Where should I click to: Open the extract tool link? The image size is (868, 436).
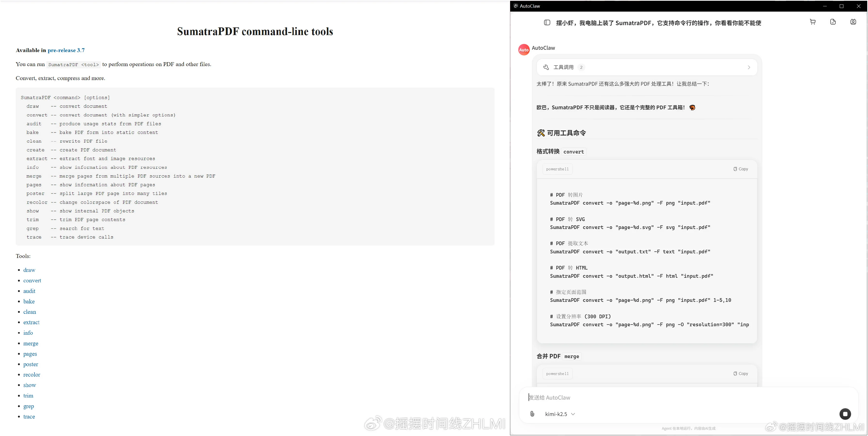[x=31, y=322]
